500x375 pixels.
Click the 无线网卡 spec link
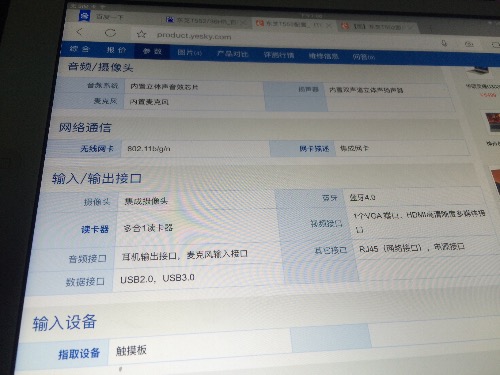tap(97, 148)
